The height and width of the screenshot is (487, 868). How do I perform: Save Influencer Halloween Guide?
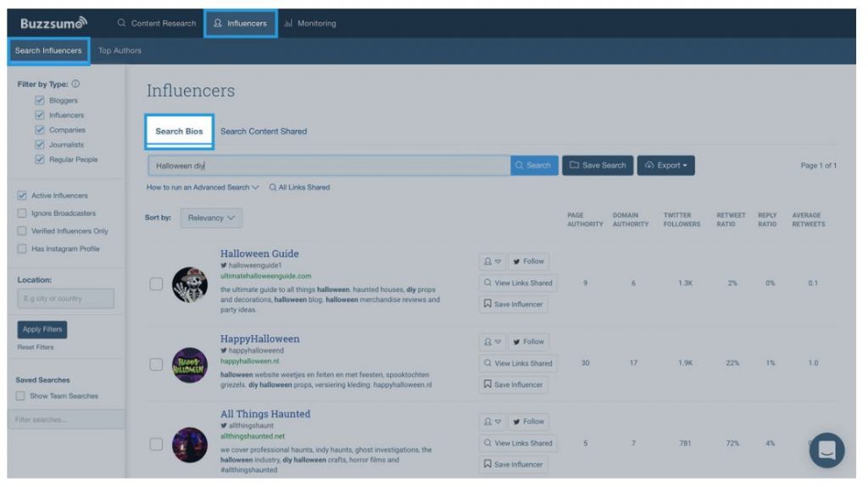(513, 304)
